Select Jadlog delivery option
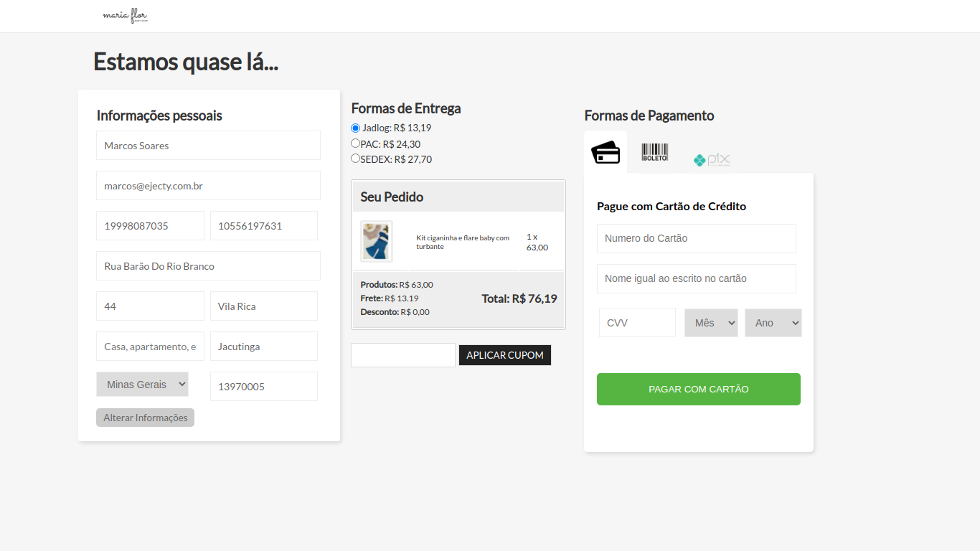 coord(355,128)
